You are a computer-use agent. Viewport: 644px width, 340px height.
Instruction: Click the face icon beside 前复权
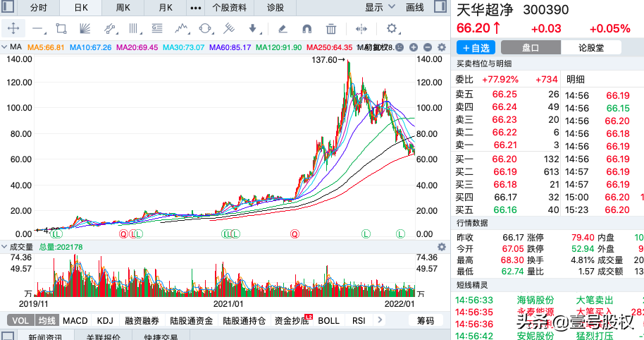point(400,47)
